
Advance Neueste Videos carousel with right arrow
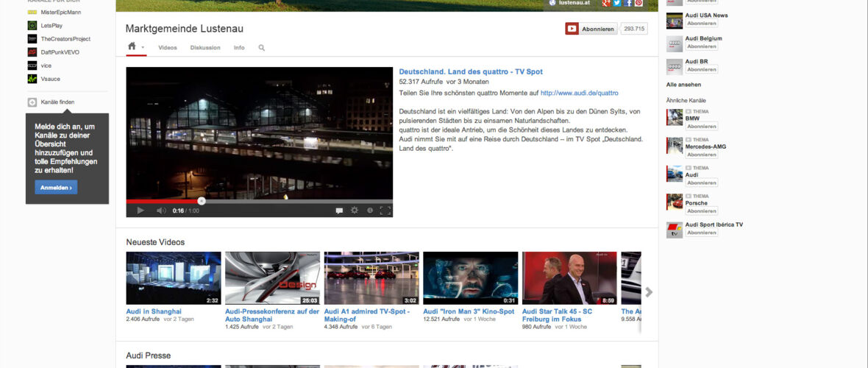point(649,292)
